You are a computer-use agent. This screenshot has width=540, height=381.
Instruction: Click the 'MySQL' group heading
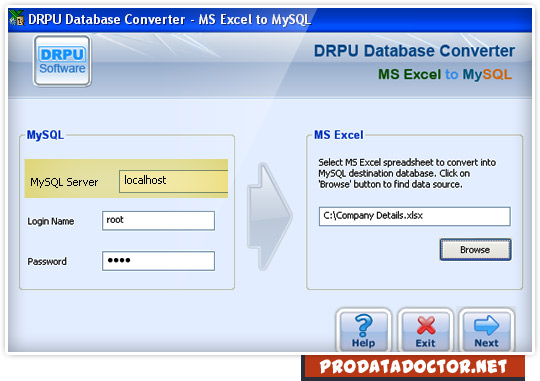click(45, 135)
